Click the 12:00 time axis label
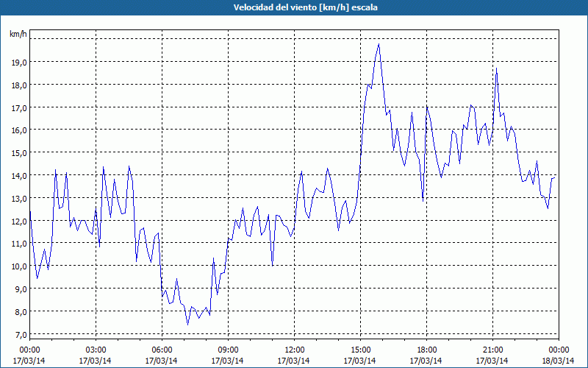 click(295, 350)
